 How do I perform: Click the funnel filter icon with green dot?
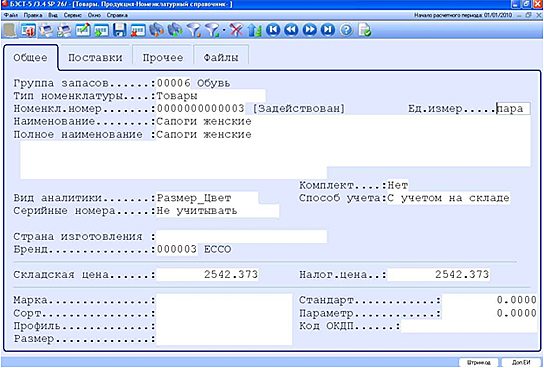click(x=212, y=30)
